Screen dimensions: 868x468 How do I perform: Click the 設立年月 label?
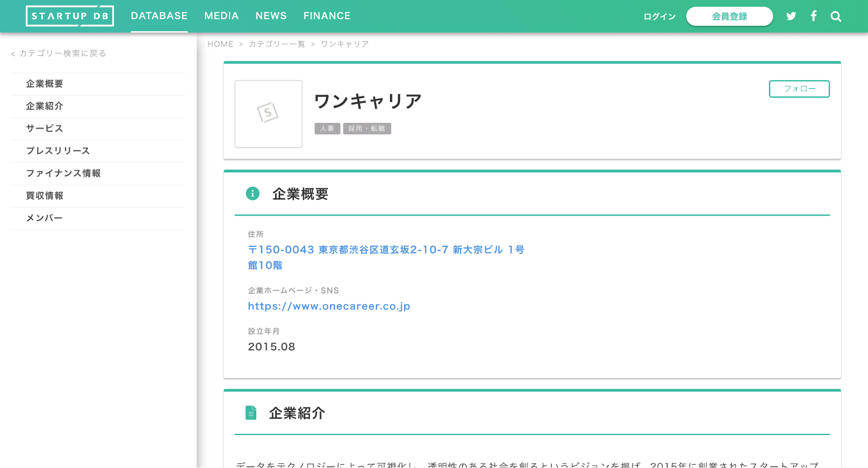(x=264, y=331)
